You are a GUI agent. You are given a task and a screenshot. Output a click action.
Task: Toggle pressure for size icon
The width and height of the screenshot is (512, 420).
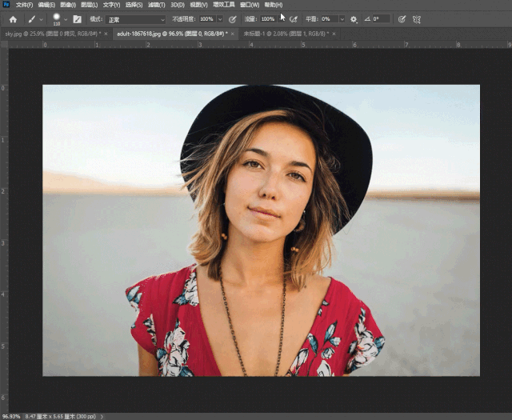[402, 19]
